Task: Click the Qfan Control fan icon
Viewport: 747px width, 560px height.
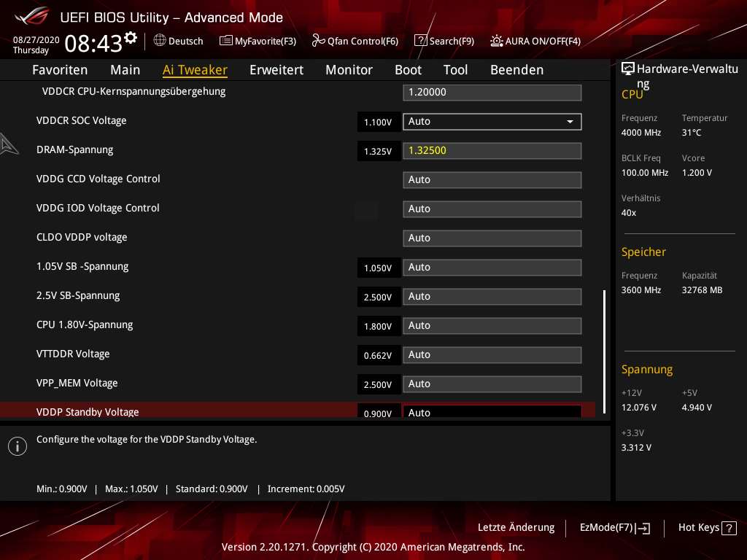Action: 318,41
